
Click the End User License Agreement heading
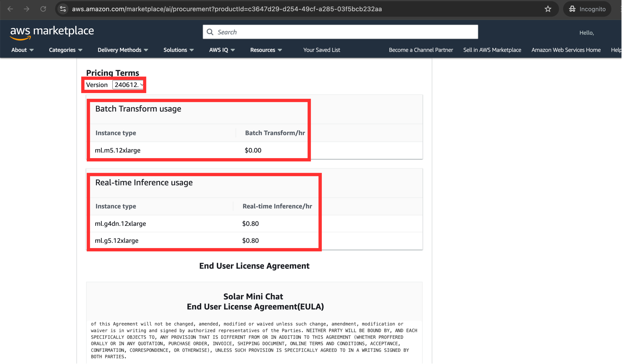[254, 266]
